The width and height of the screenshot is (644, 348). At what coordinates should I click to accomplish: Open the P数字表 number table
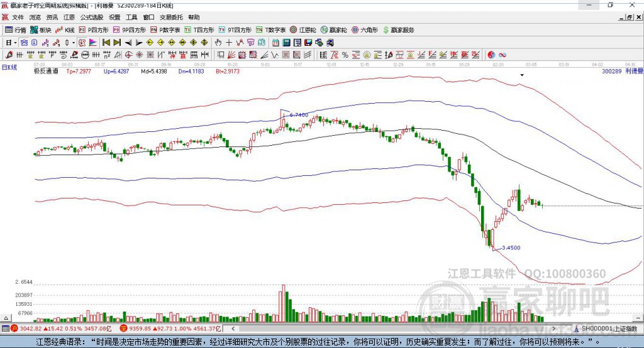[x=165, y=30]
